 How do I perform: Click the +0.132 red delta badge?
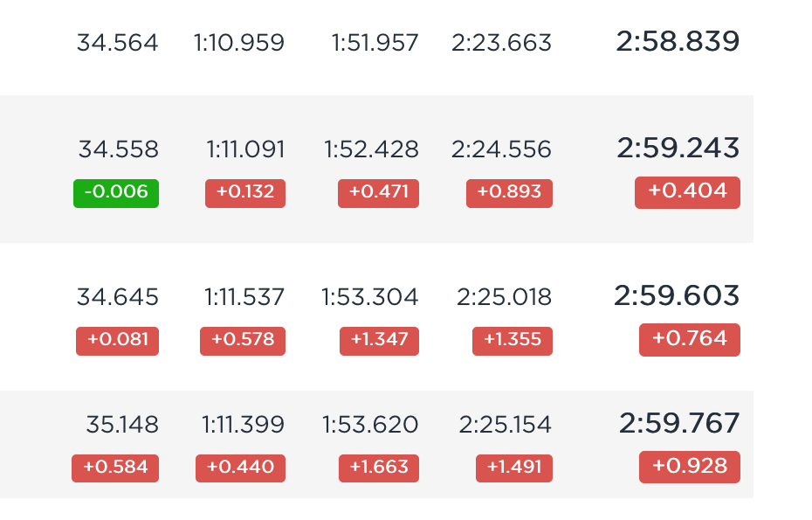coord(245,193)
